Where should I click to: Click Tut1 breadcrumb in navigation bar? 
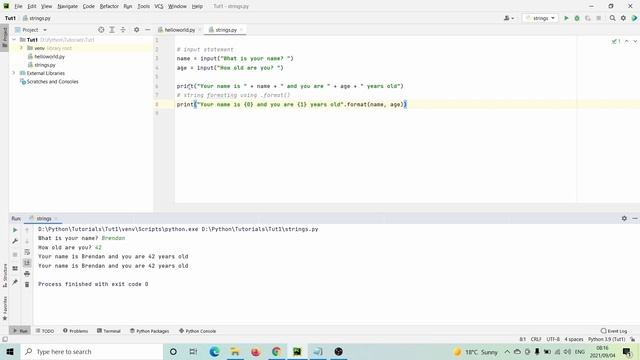(x=10, y=18)
